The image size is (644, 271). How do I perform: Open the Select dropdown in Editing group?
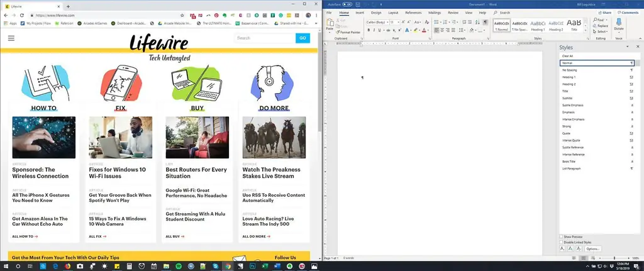pos(600,31)
